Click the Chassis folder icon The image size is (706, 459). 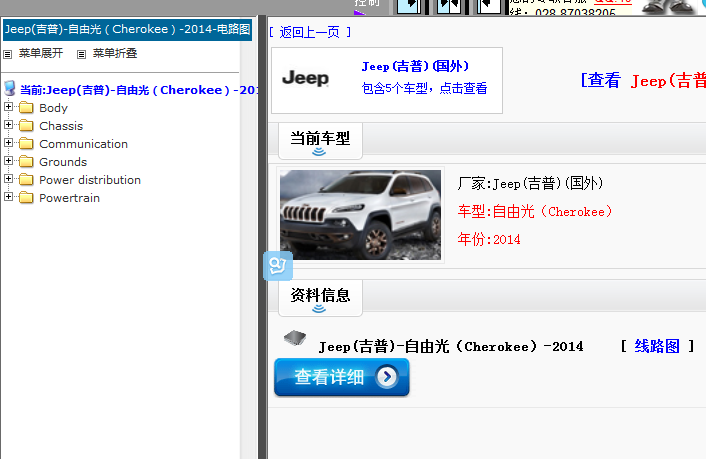26,126
